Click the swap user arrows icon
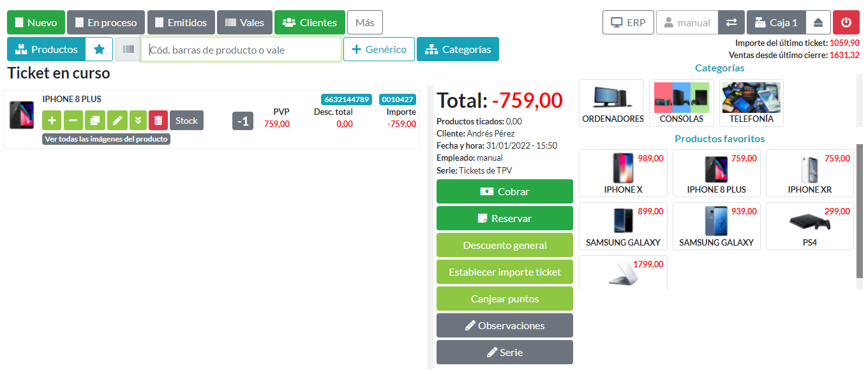 point(731,22)
